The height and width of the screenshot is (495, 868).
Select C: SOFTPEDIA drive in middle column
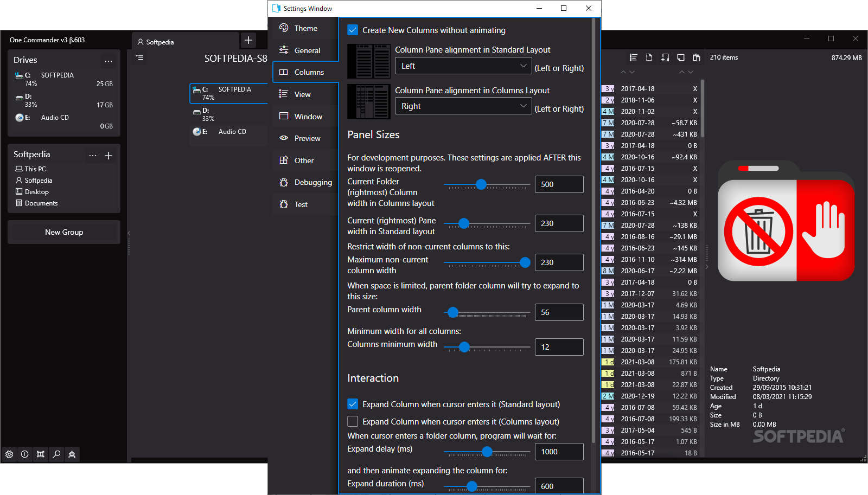click(229, 93)
